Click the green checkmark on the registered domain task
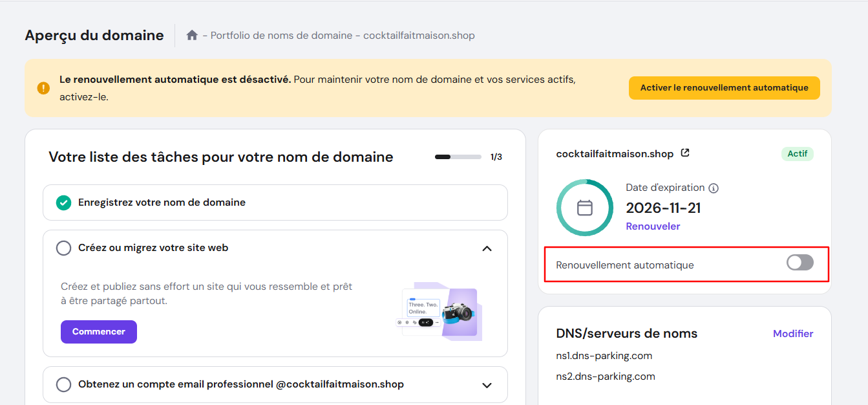 [x=63, y=202]
